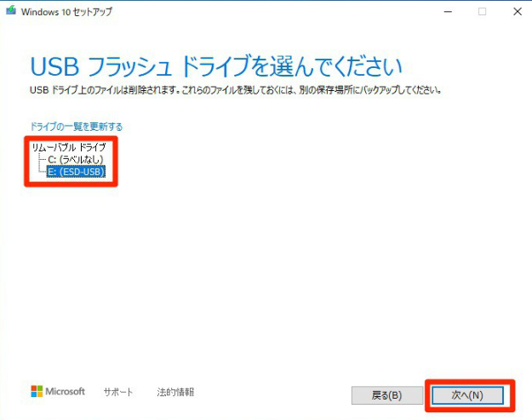Click the USB ドライブ上のファイルは削除されます warning text
This screenshot has width=532, height=420.
click(236, 90)
